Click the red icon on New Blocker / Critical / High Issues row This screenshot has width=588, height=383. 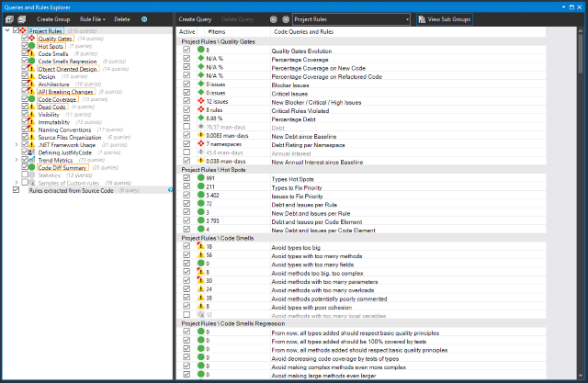click(x=201, y=101)
